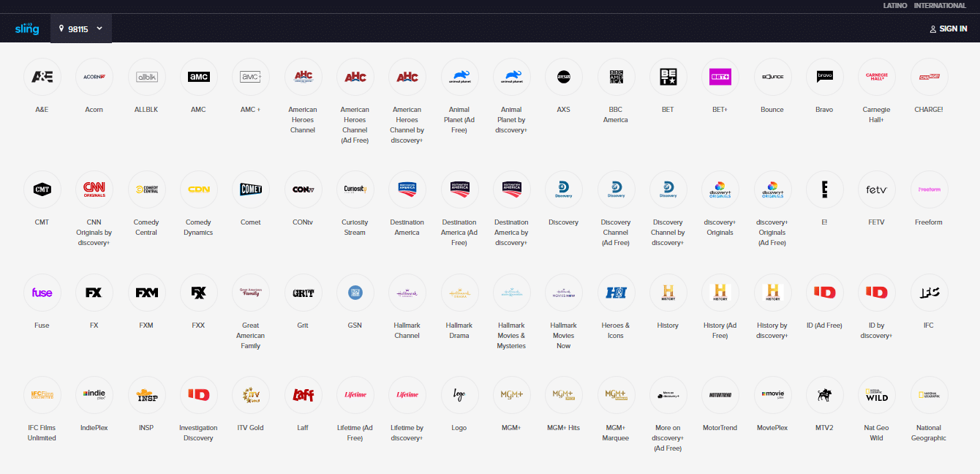This screenshot has width=980, height=474.
Task: Open the IndiePlex channel logo
Action: [94, 395]
